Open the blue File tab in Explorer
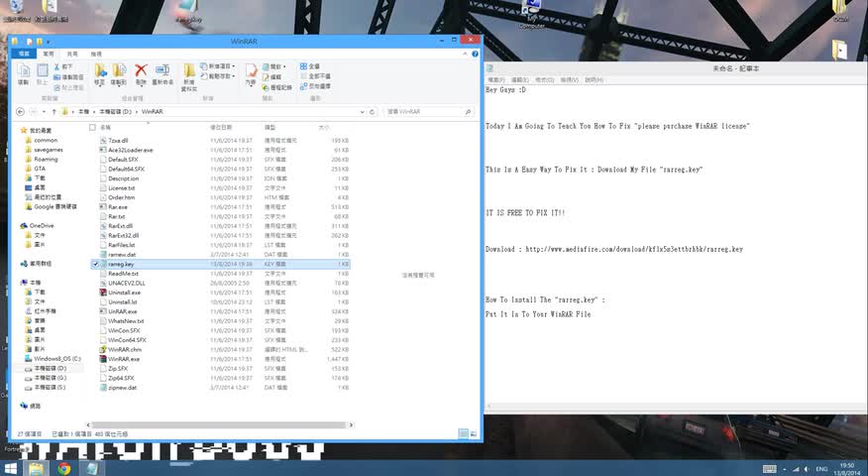 24,54
